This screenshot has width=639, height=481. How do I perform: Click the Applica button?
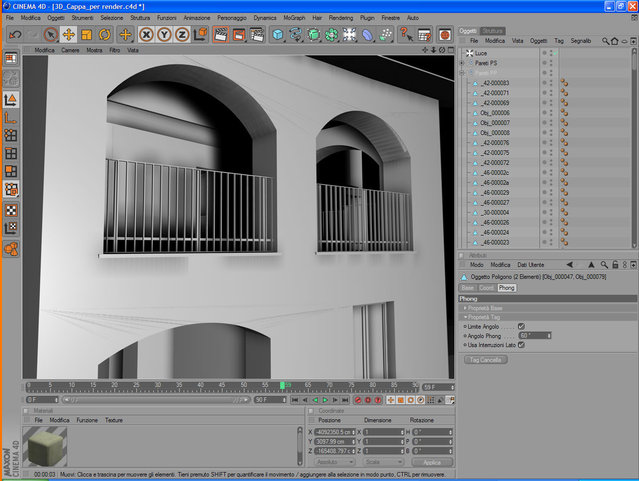click(x=432, y=462)
